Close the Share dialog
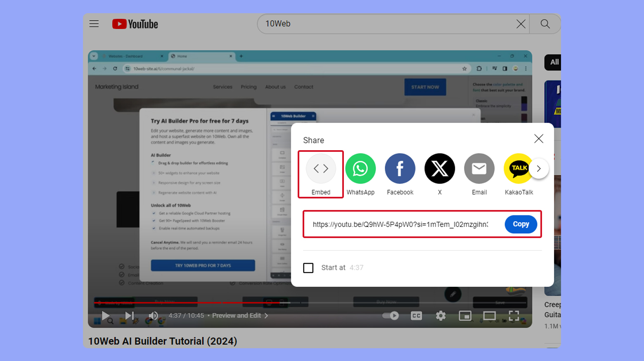Viewport: 644px width, 361px height. [538, 139]
